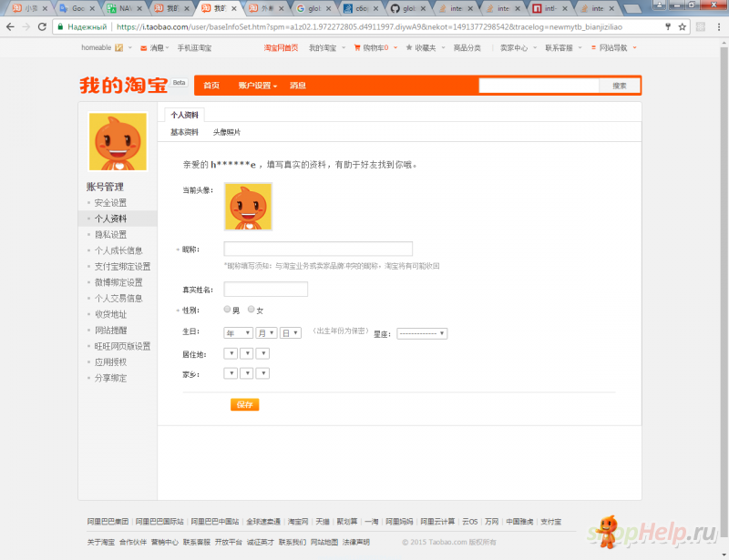Click the browser address bar URL
The height and width of the screenshot is (560, 729).
(369, 27)
